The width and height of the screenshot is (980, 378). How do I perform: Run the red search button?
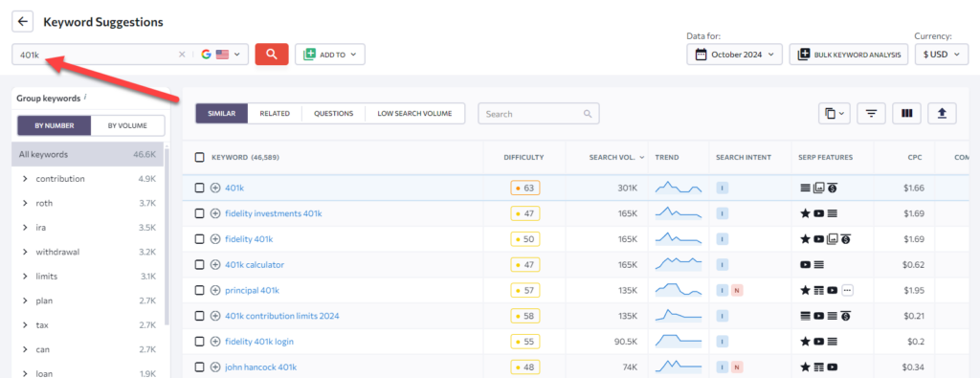[x=271, y=55]
